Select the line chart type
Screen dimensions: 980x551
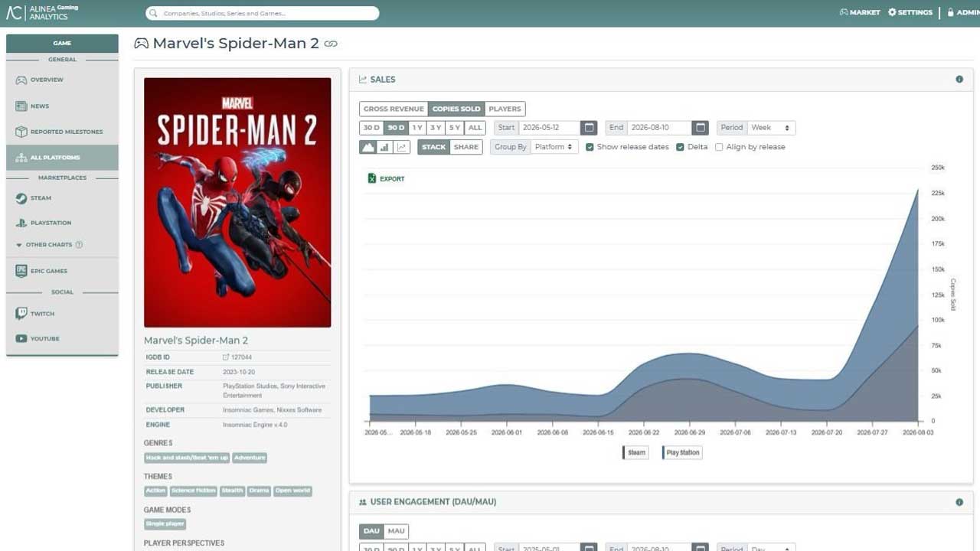tap(402, 147)
